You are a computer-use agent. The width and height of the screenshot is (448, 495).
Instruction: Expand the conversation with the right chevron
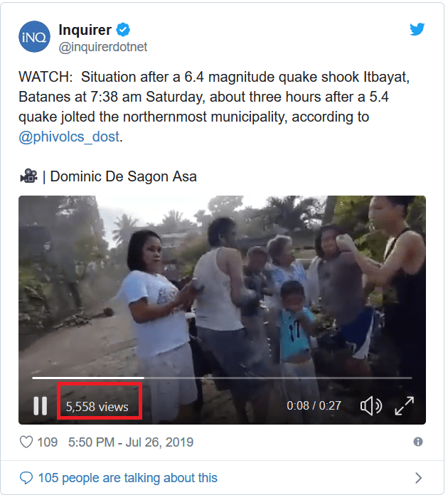tap(418, 478)
